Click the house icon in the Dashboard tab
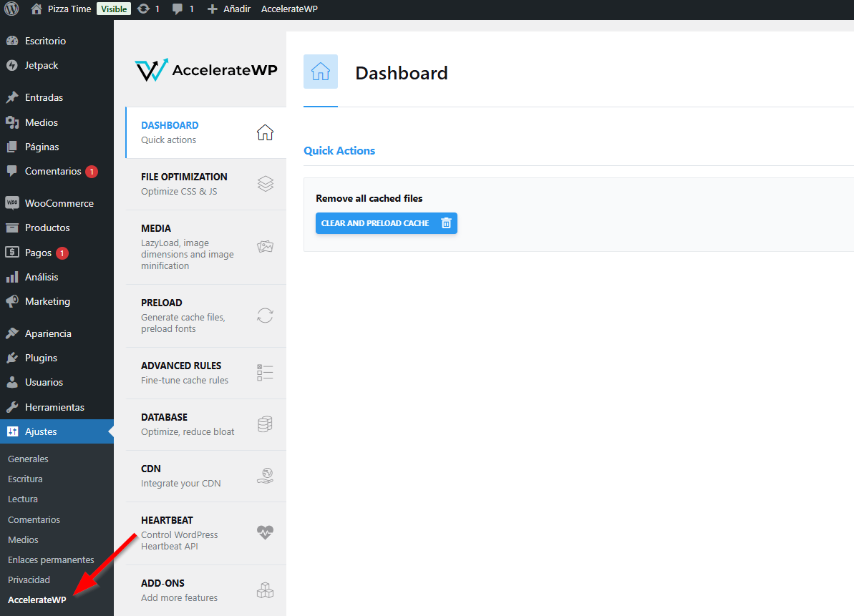 point(266,132)
